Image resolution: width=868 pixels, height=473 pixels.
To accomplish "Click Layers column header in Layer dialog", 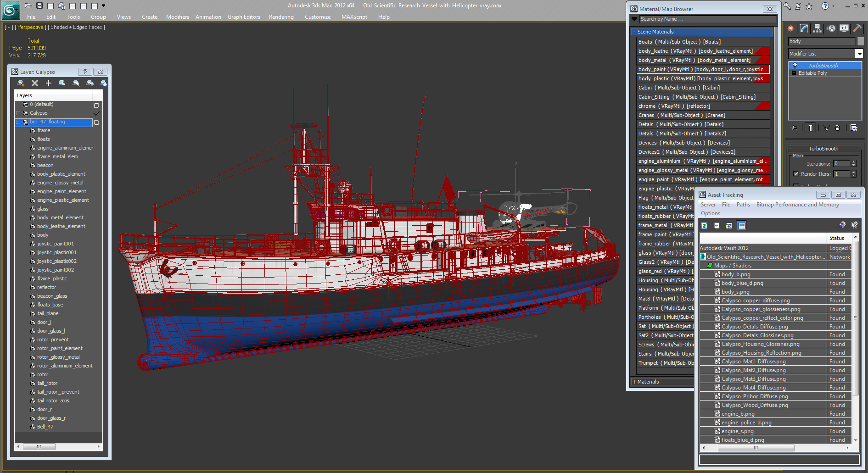I will [x=53, y=95].
